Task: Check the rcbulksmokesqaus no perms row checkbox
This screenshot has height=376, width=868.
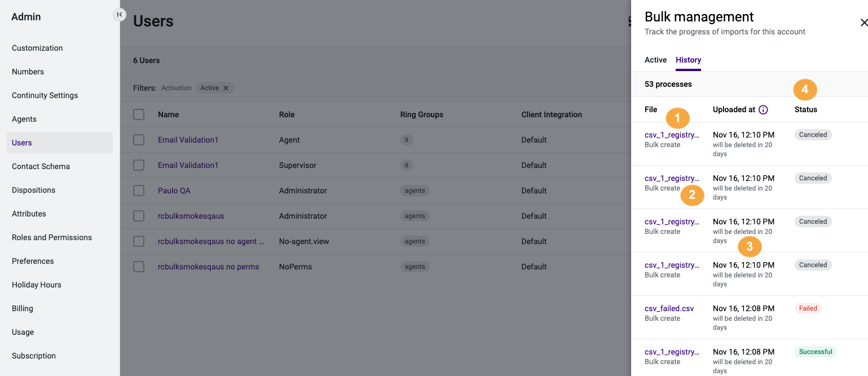Action: (139, 267)
